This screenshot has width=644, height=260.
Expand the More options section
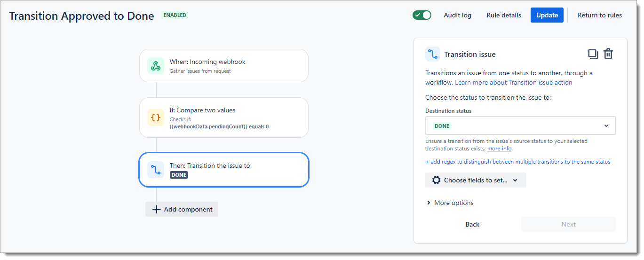tap(450, 203)
